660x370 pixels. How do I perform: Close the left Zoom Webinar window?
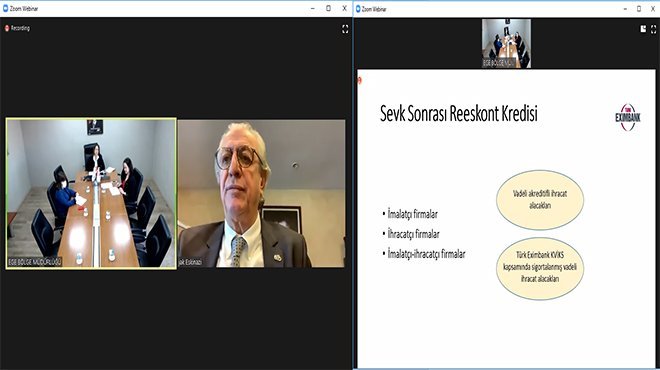(x=344, y=8)
